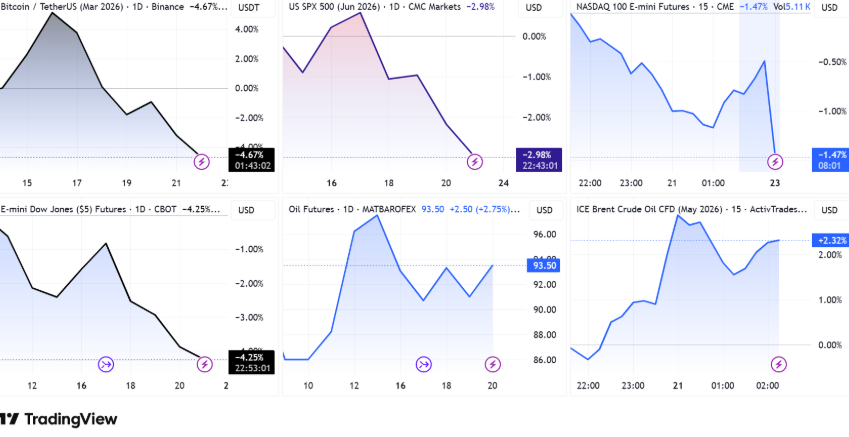Open the USDT currency selector on Bitcoin chart
Viewport: 849px width, 437px height.
pos(247,8)
